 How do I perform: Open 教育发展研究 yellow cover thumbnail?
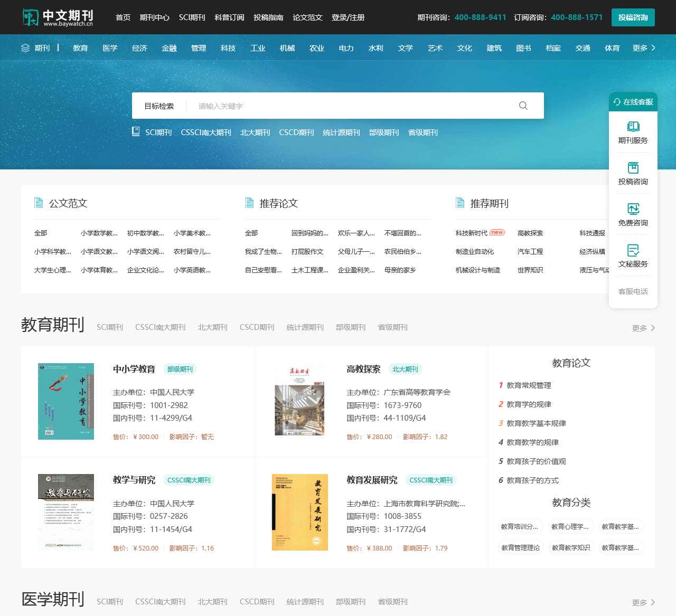299,512
